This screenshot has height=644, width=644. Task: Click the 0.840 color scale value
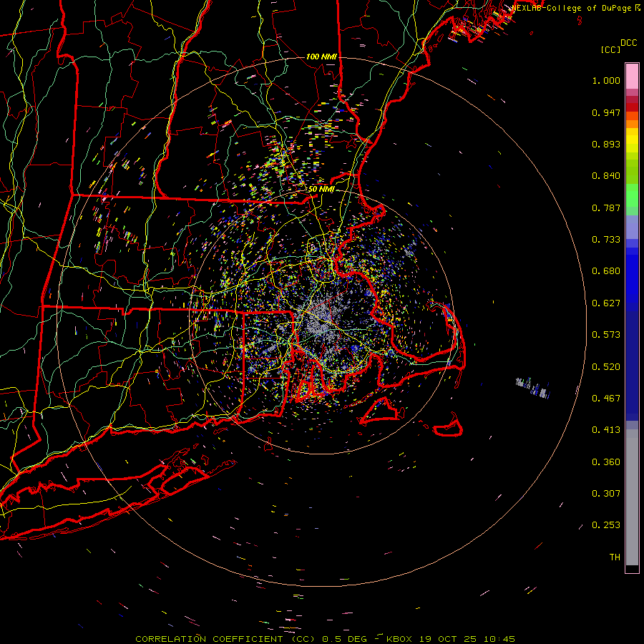click(x=606, y=176)
